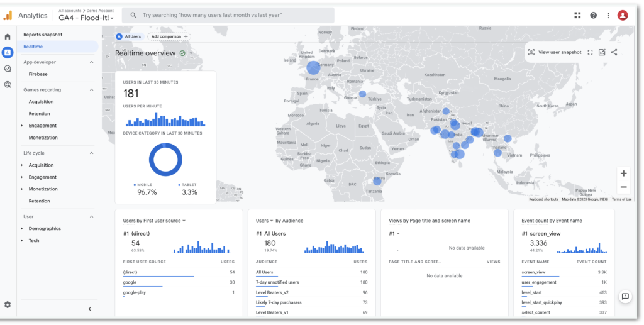This screenshot has height=325, width=644.
Task: Open Terms of Use map link
Action: (621, 199)
